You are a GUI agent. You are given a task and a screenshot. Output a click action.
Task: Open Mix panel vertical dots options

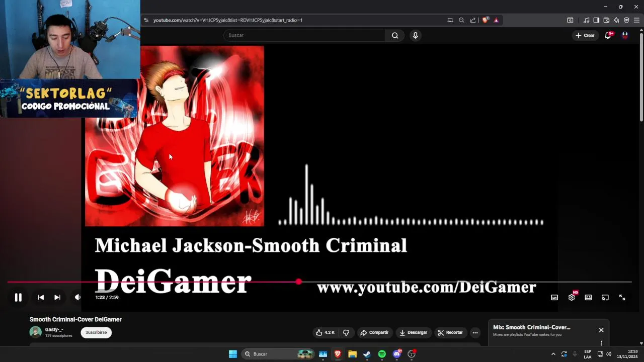click(x=601, y=343)
